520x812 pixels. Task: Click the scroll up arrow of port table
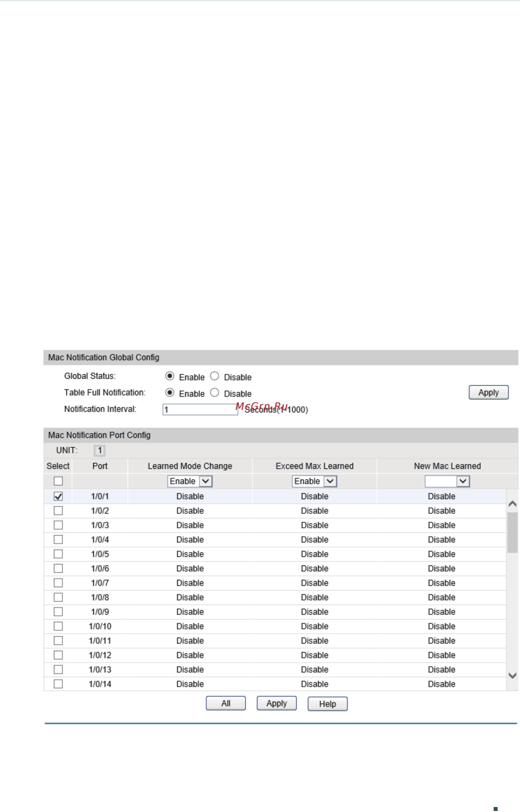pos(513,504)
